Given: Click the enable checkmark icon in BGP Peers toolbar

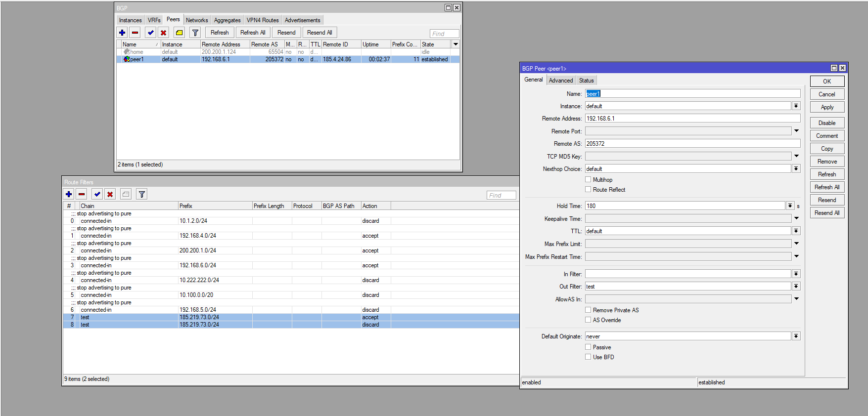Looking at the screenshot, I should coord(151,33).
